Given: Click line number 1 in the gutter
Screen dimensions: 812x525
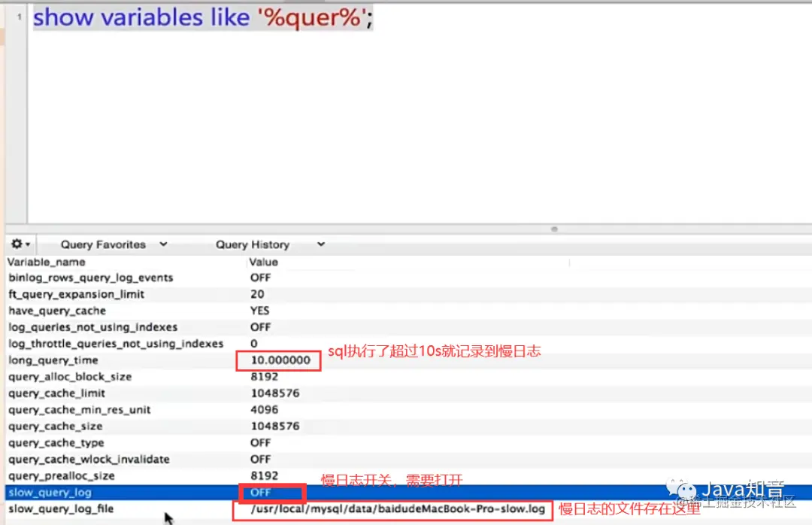Looking at the screenshot, I should [19, 17].
